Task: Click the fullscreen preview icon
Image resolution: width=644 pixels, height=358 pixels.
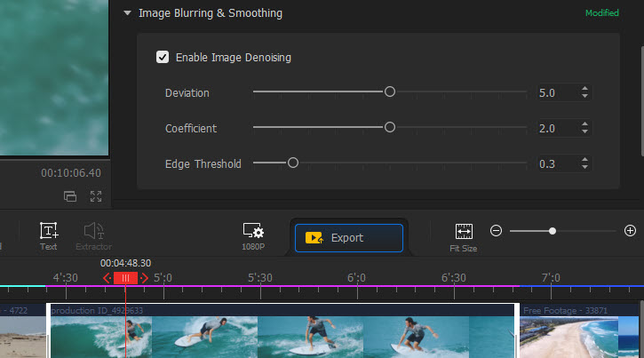Action: [x=95, y=195]
